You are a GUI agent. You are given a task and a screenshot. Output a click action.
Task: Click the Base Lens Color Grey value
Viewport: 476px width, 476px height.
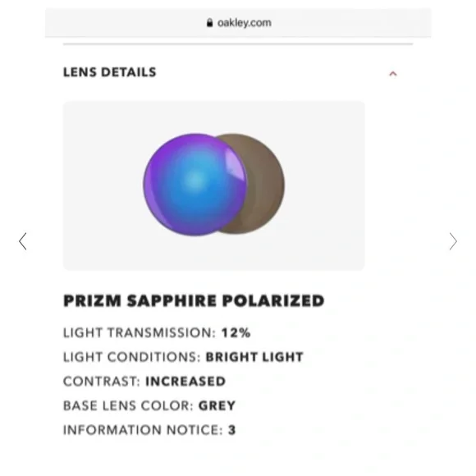point(217,405)
